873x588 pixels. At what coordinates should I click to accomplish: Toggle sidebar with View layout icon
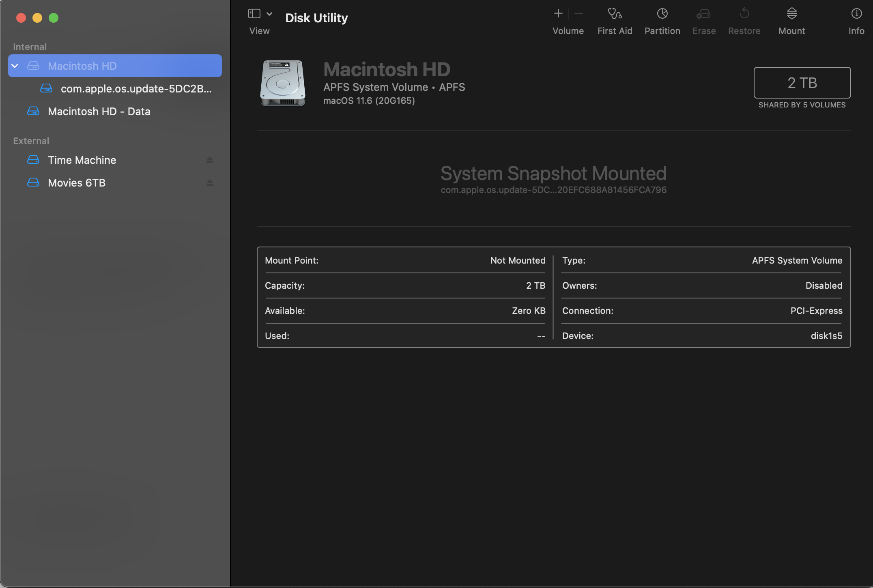click(x=254, y=14)
